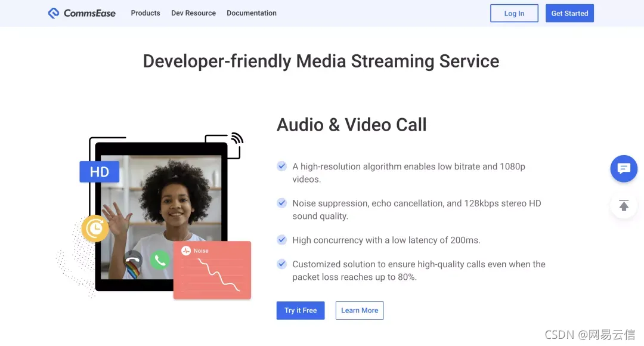Open the floating chat support icon
Screen dimensions: 644x346
coord(624,168)
